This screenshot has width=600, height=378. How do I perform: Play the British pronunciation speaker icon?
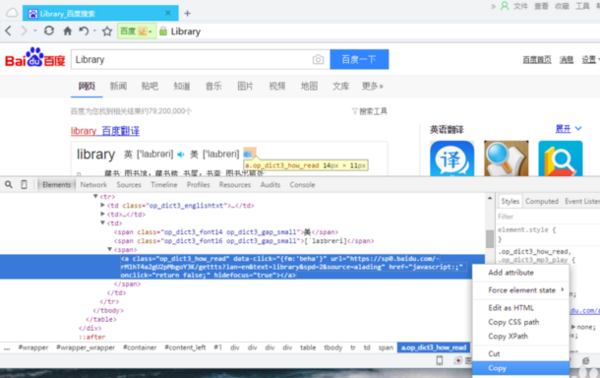[x=181, y=155]
